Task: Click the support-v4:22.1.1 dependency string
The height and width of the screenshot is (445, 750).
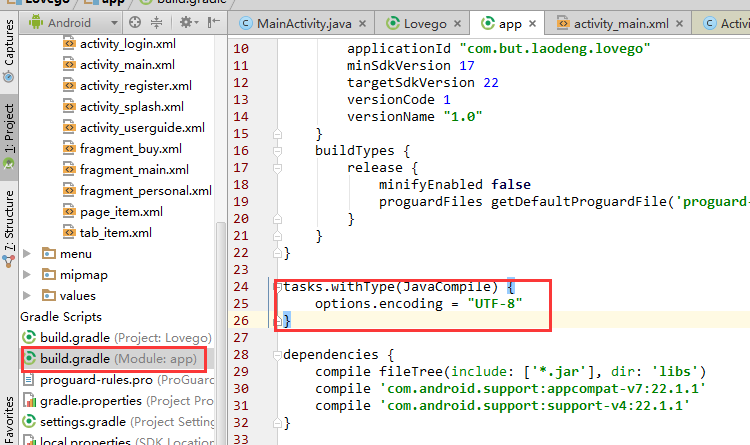Action: tap(535, 406)
